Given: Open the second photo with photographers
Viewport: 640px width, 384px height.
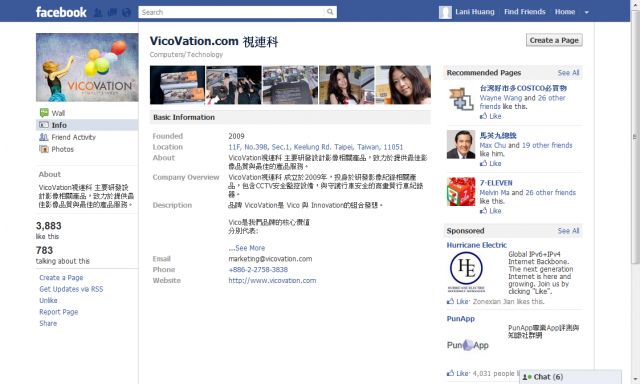Looking at the screenshot, I should tap(233, 85).
